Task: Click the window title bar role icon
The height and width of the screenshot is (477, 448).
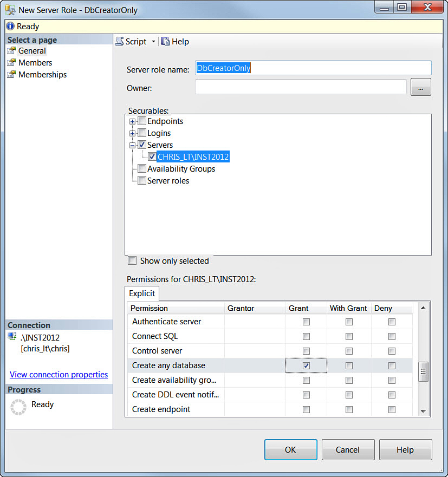Action: [10, 10]
